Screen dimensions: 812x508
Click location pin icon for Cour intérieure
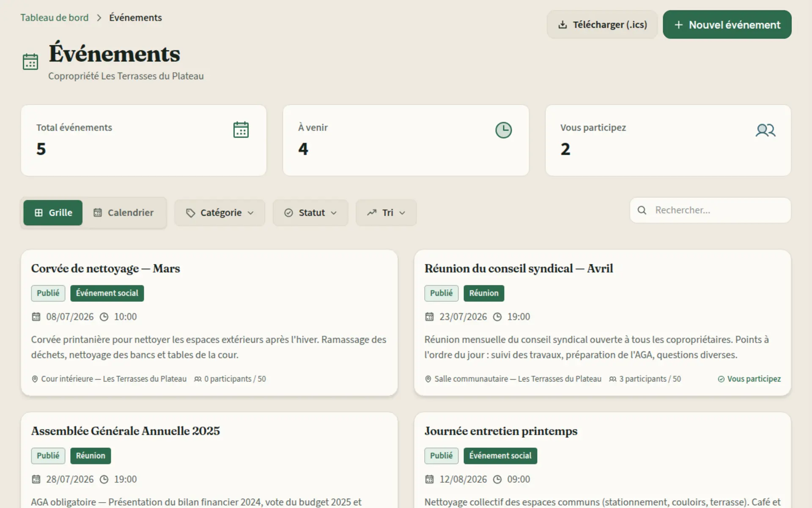(x=35, y=379)
